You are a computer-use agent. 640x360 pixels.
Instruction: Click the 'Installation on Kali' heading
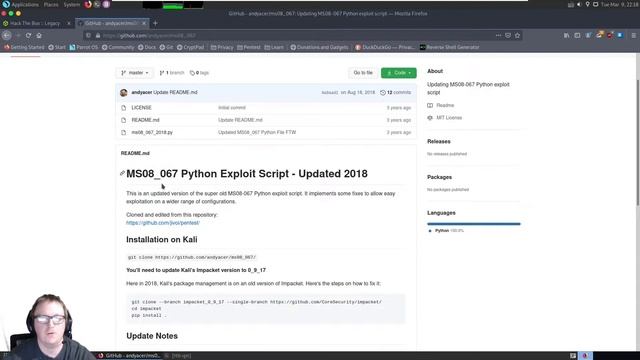point(162,240)
